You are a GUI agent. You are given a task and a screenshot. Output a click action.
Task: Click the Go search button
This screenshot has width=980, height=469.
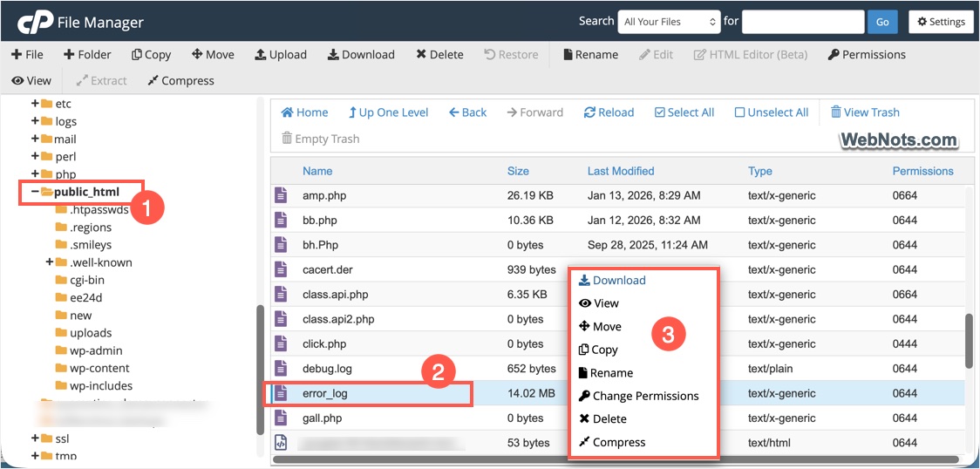point(882,22)
